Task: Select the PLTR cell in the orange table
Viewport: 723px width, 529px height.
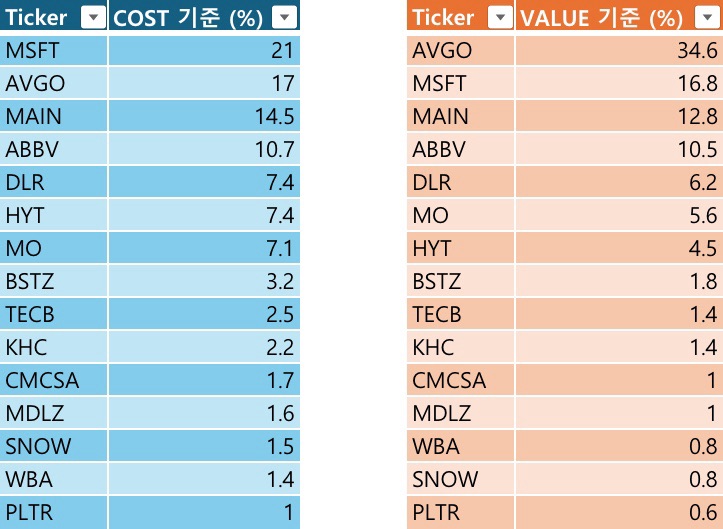Action: [x=437, y=512]
